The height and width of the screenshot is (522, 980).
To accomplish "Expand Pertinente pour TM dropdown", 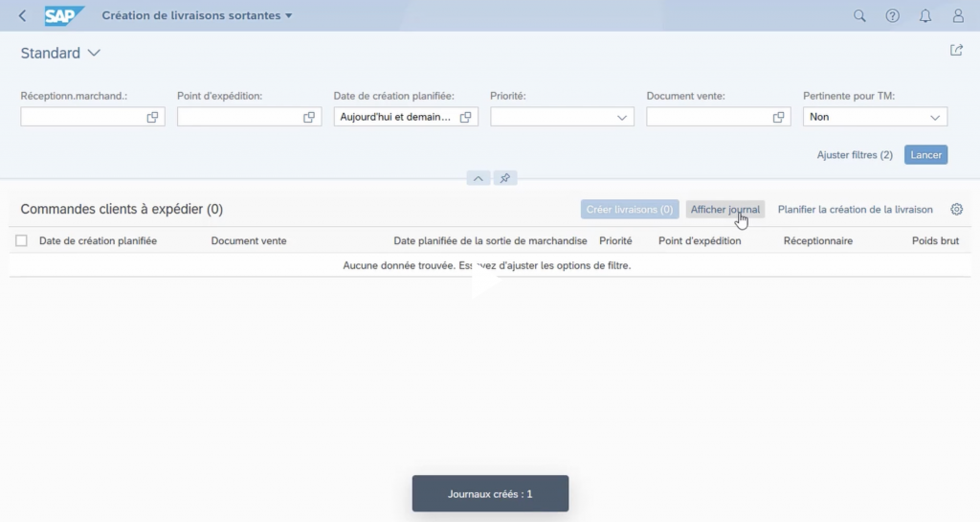I will click(x=935, y=117).
